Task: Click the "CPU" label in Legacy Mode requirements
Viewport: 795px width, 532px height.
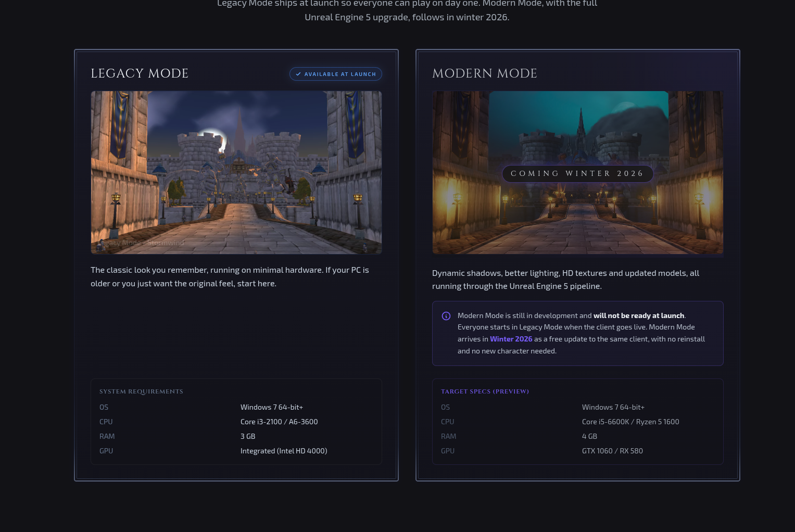Action: click(x=106, y=422)
